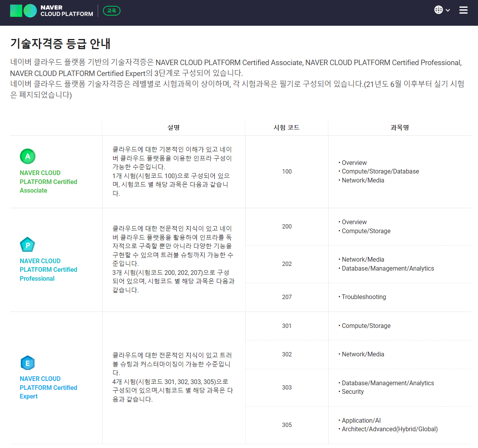
Task: Click the NAVER CLOUD PLATFORM logo
Action: (51, 11)
